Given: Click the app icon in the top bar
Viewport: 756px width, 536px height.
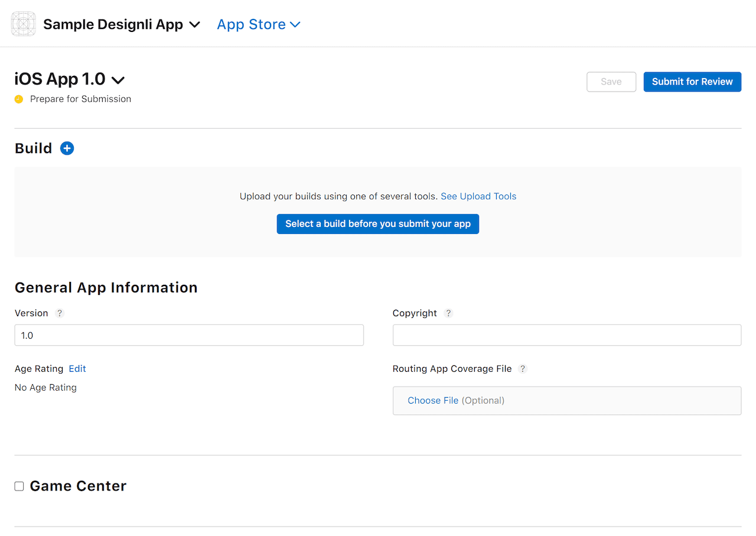Looking at the screenshot, I should coord(23,24).
